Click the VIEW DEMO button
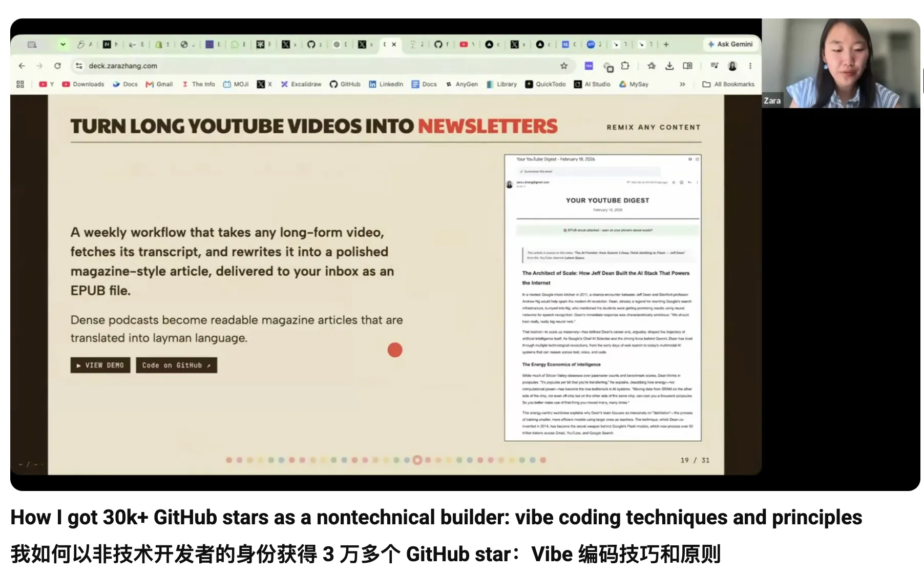This screenshot has width=924, height=573. coord(100,365)
